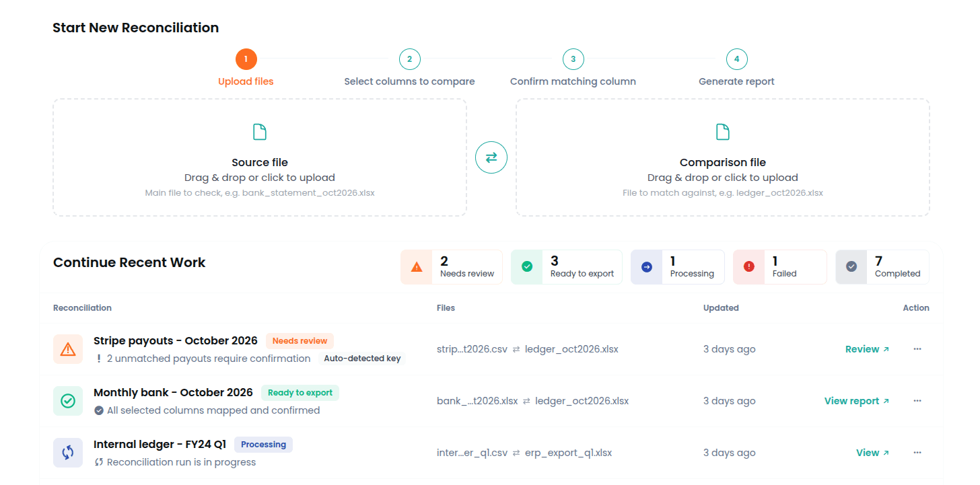Click the 'bank_...t2026.xlsx' file name
Viewport: 980px width, 485px height.
point(477,401)
